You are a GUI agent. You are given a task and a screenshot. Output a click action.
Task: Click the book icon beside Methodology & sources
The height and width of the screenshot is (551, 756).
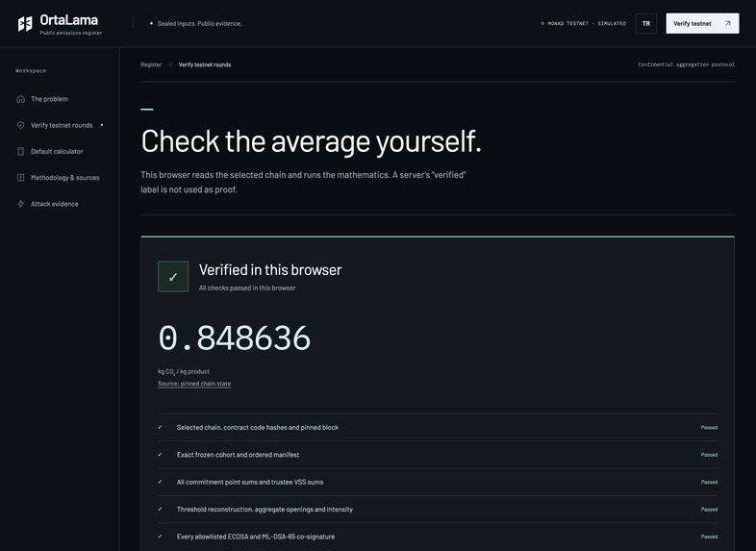coord(21,177)
